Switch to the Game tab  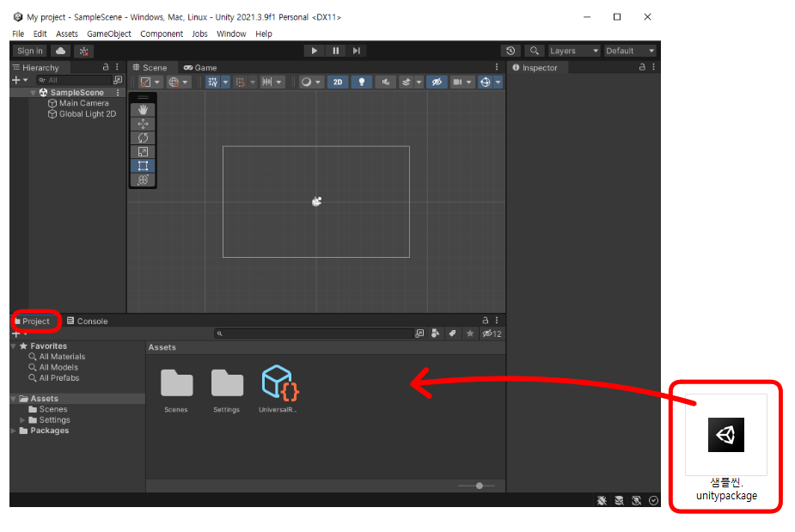[x=201, y=67]
